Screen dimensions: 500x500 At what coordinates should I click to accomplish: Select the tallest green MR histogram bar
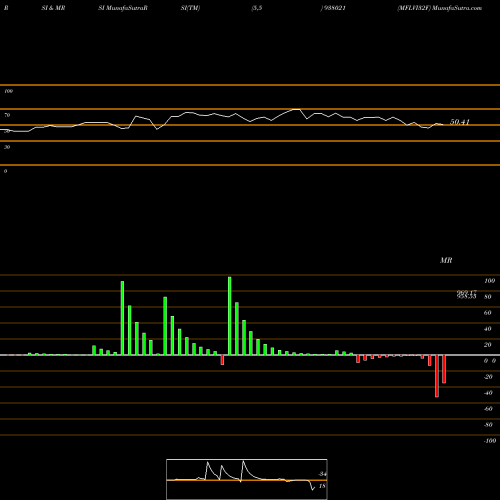[x=230, y=316]
